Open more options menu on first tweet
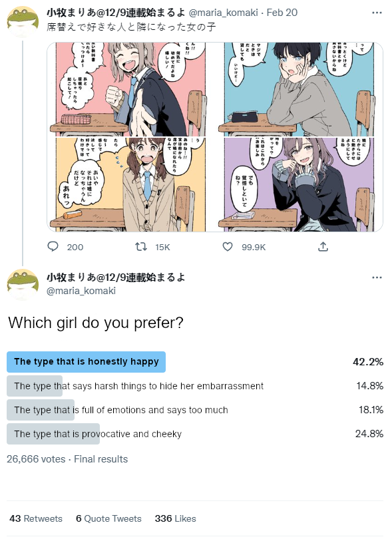This screenshot has height=541, width=392. click(377, 13)
